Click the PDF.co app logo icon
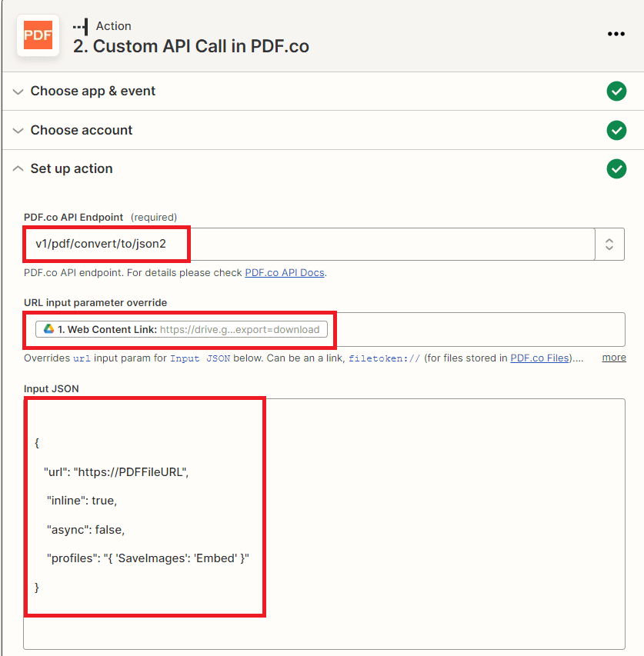This screenshot has height=656, width=644. point(38,35)
